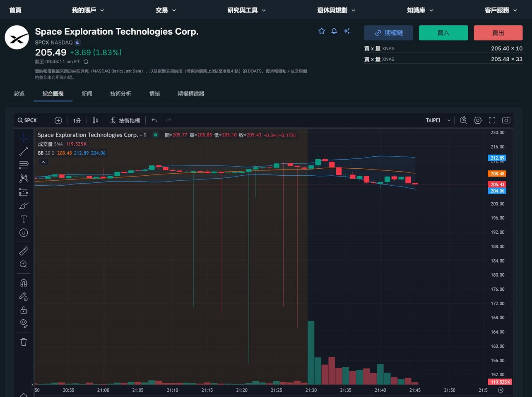Expand the 退休與規劃 menu

pos(336,10)
